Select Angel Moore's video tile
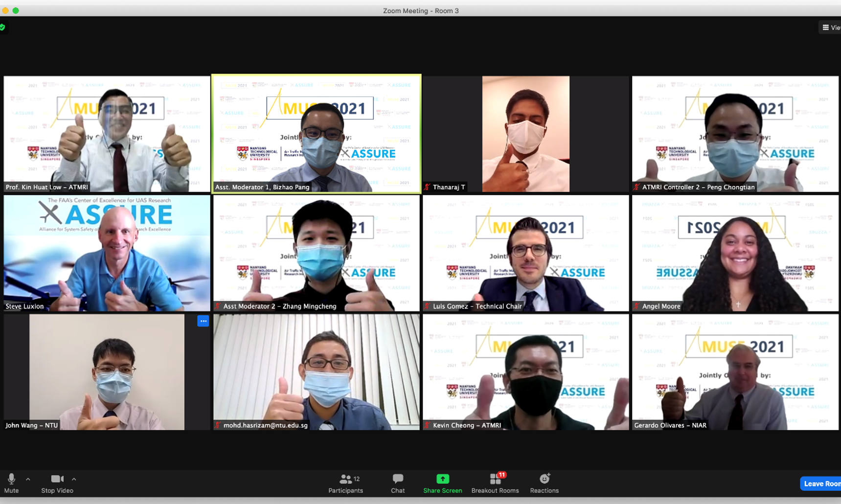This screenshot has width=841, height=504. [735, 253]
